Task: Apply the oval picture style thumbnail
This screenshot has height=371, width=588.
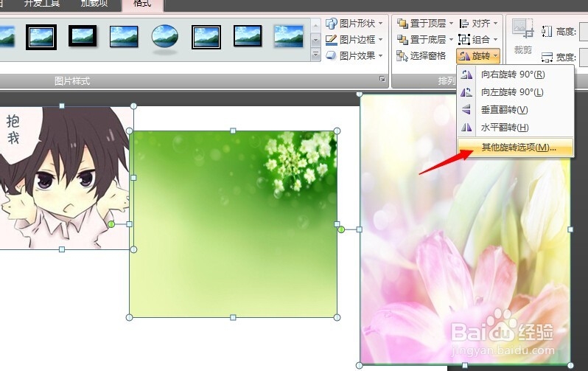Action: (164, 36)
